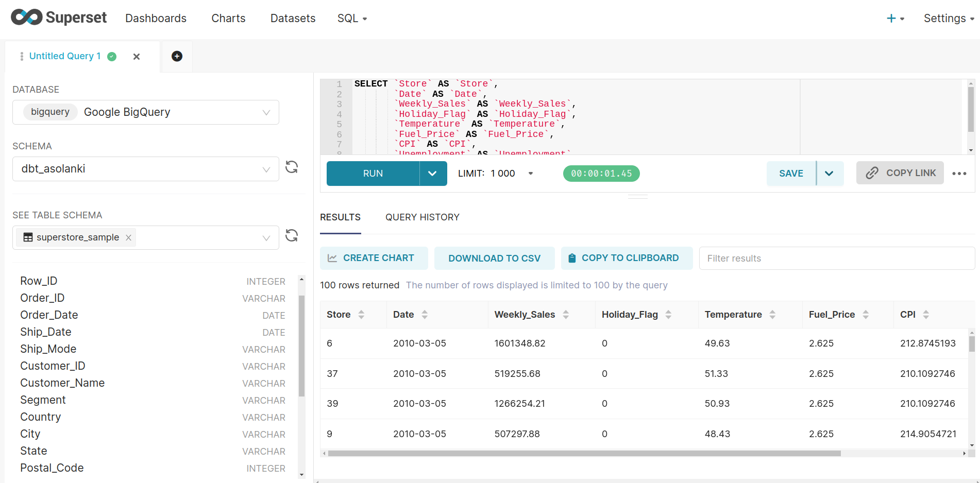Refresh the schema list

click(292, 167)
